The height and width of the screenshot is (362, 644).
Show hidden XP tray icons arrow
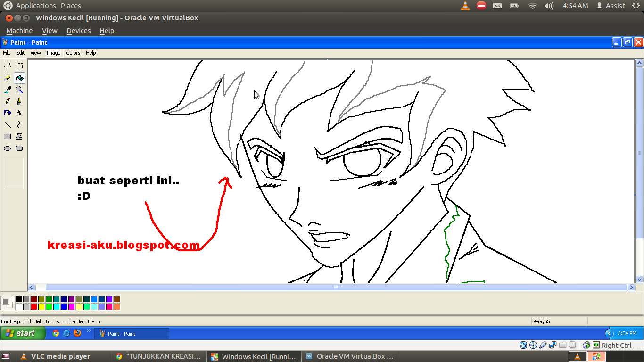coord(609,333)
